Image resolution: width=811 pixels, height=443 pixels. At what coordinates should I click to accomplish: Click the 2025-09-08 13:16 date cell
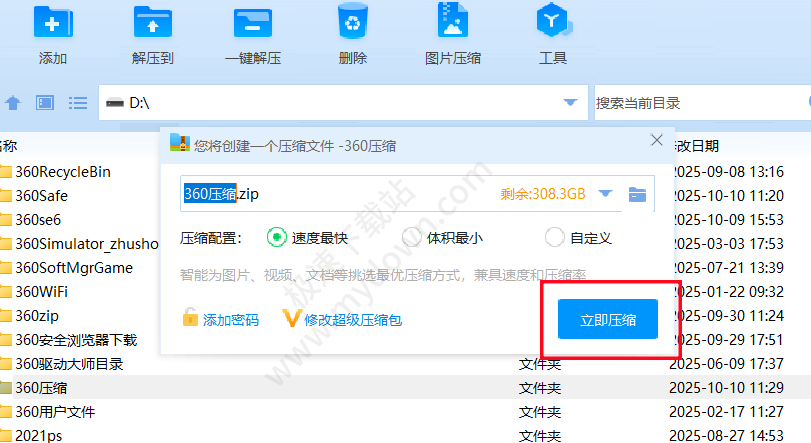[x=728, y=172]
